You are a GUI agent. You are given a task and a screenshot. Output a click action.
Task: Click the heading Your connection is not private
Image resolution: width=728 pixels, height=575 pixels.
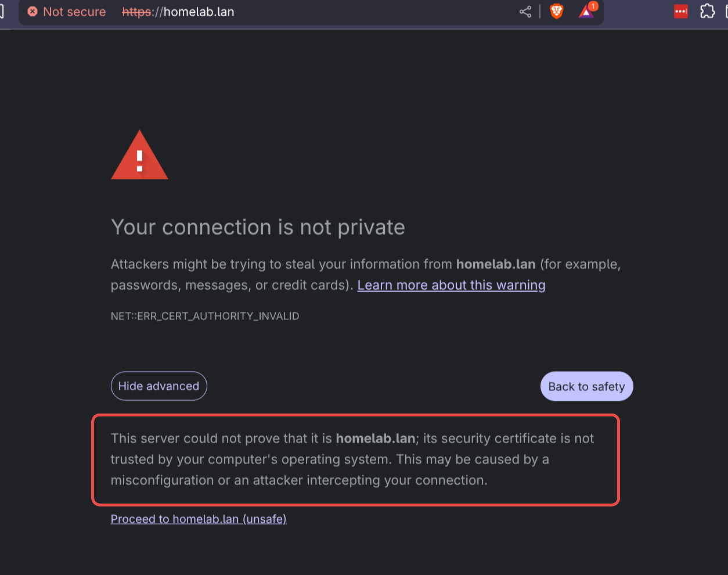coord(258,227)
